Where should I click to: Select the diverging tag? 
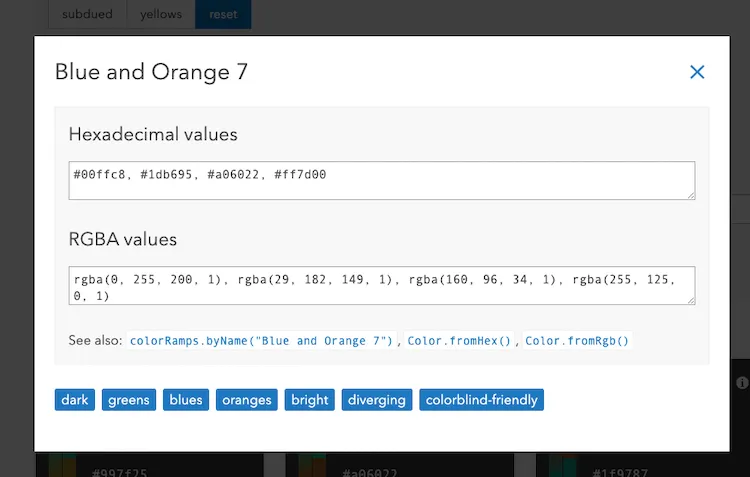(x=377, y=400)
